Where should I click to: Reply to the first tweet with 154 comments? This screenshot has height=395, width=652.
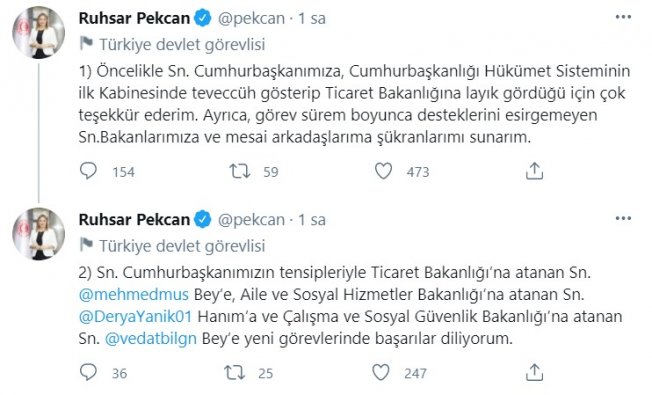pos(88,171)
